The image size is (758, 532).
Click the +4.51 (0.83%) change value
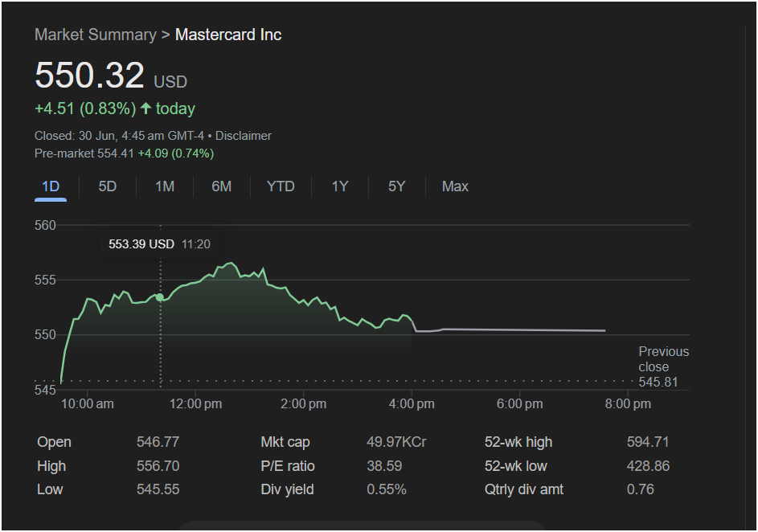(85, 108)
